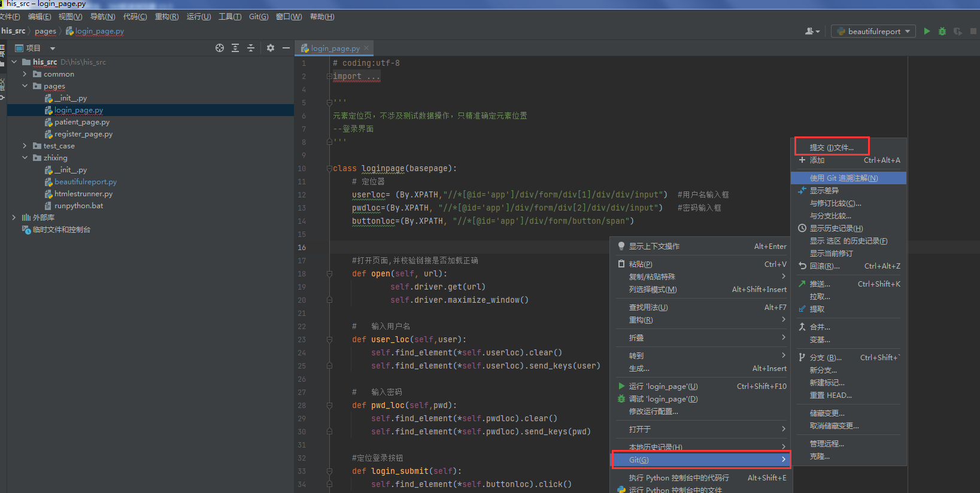Image resolution: width=980 pixels, height=493 pixels.
Task: Choose 使用 Git 追溯注解 in submenu
Action: [x=848, y=178]
